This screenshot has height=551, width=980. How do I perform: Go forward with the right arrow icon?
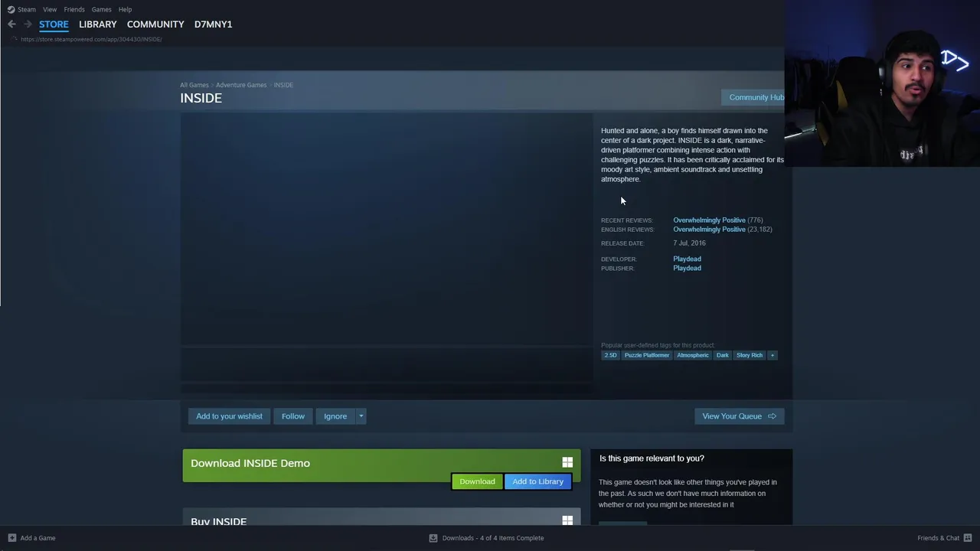point(28,24)
